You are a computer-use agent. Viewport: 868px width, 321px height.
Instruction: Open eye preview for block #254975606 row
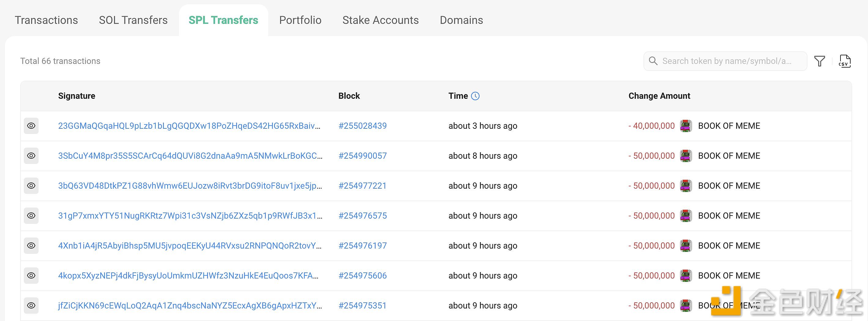click(31, 275)
